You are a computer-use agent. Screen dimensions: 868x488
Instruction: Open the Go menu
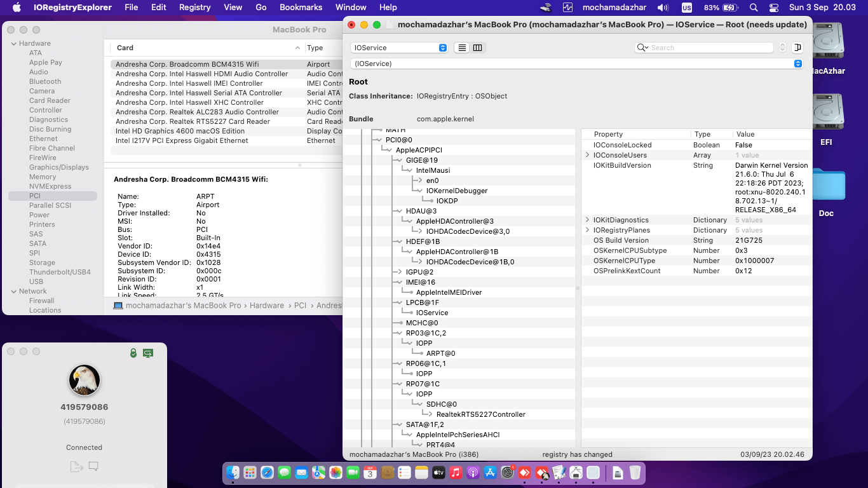coord(261,8)
